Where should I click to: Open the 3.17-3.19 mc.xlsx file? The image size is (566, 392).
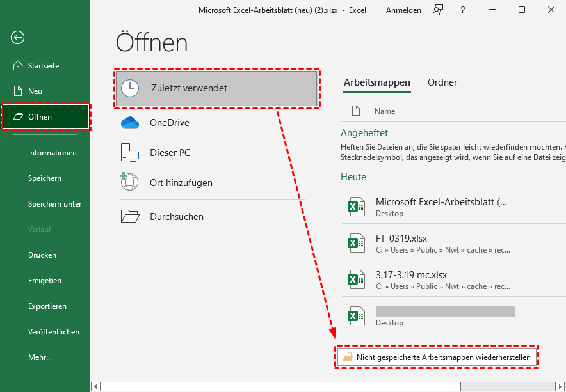[x=411, y=275]
